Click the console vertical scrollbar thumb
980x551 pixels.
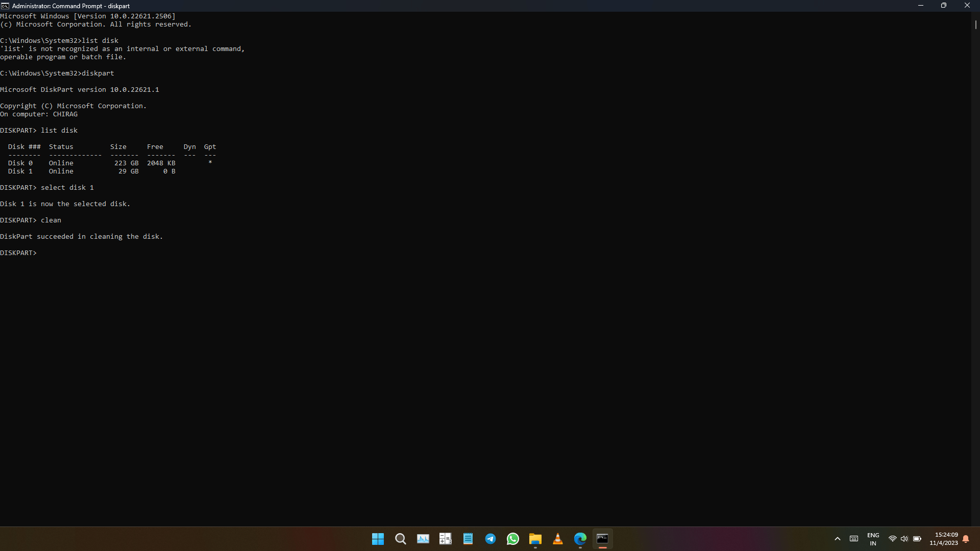click(975, 24)
